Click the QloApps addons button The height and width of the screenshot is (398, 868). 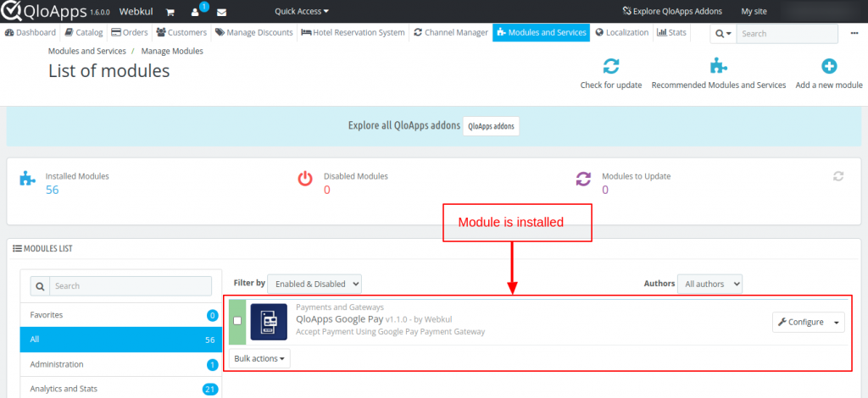491,126
